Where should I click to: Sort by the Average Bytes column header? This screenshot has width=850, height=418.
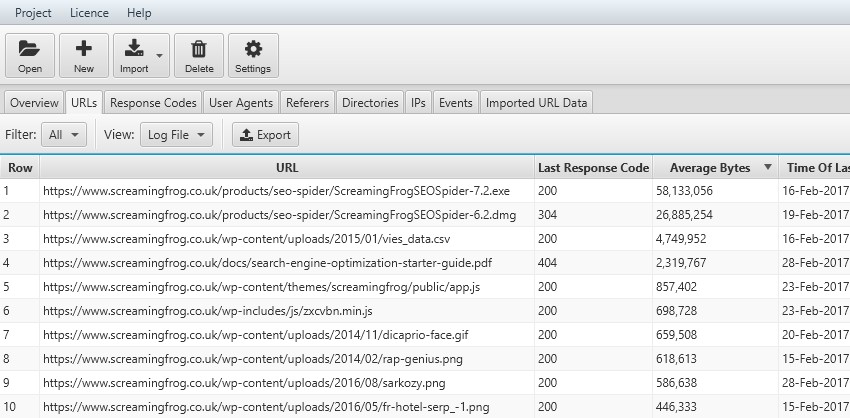tap(709, 168)
